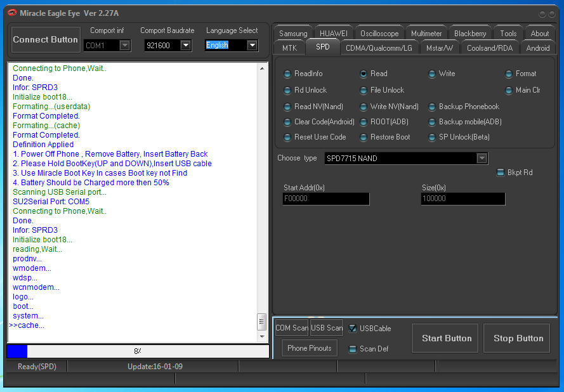This screenshot has width=564, height=392.
Task: Open Phone Pinouts
Action: pyautogui.click(x=310, y=348)
